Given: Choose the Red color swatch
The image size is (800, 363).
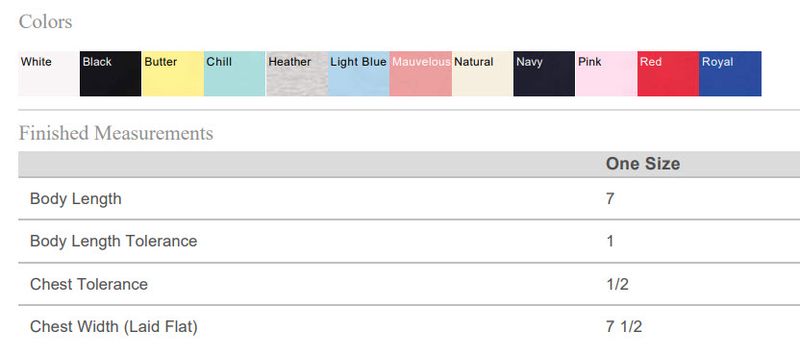Looking at the screenshot, I should coord(668,74).
